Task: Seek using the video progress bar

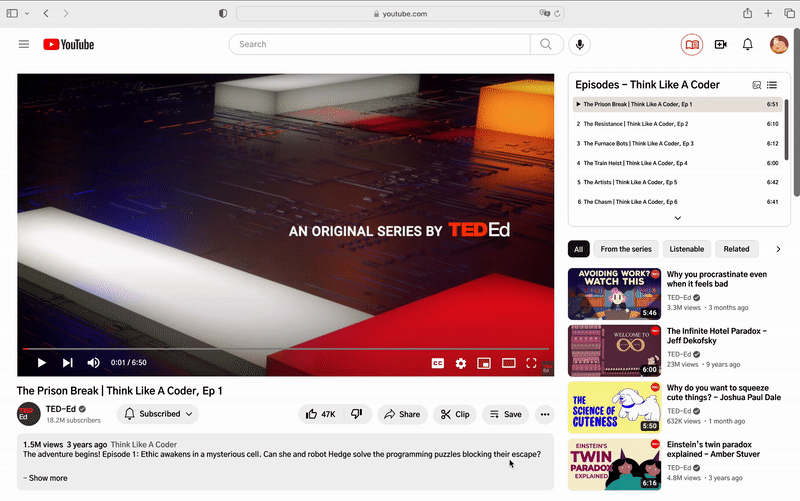Action: click(x=286, y=349)
